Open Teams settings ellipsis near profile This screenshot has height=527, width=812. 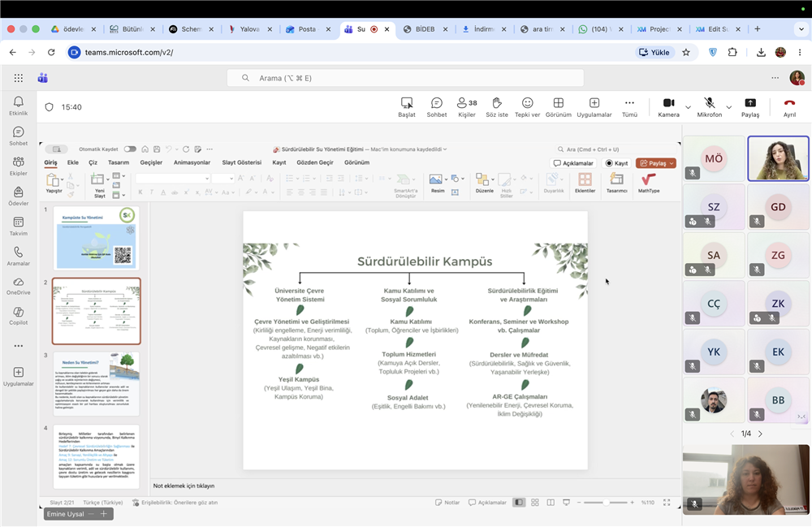tap(775, 78)
